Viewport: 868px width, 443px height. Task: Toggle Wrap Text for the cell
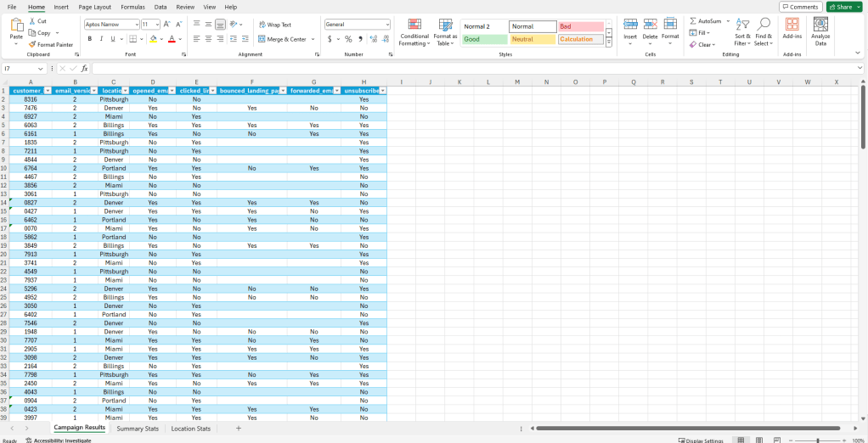click(274, 25)
